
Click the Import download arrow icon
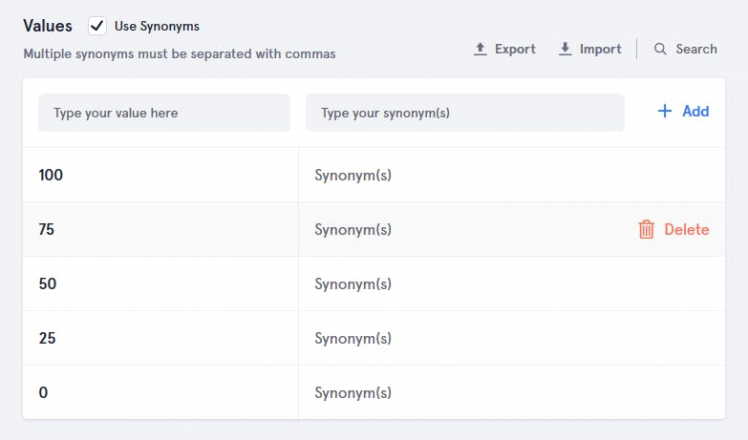click(x=565, y=49)
